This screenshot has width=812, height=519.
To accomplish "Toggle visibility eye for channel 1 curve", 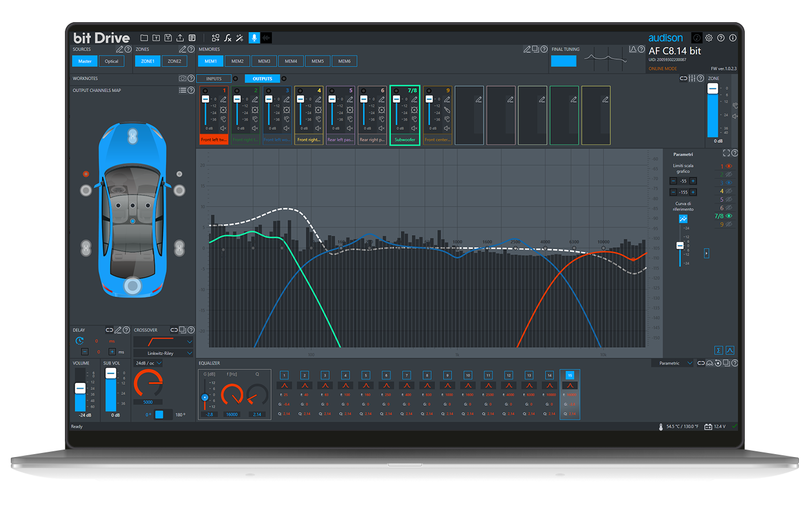I will coord(729,166).
